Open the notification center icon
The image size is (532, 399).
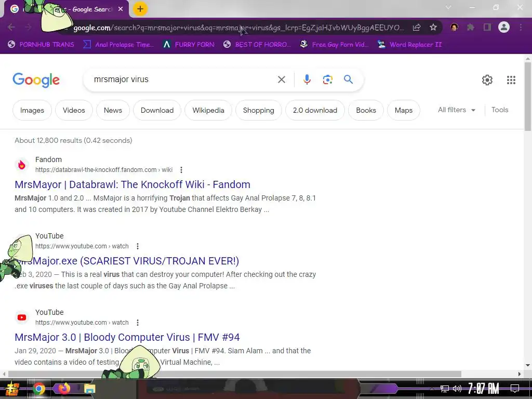click(x=515, y=389)
